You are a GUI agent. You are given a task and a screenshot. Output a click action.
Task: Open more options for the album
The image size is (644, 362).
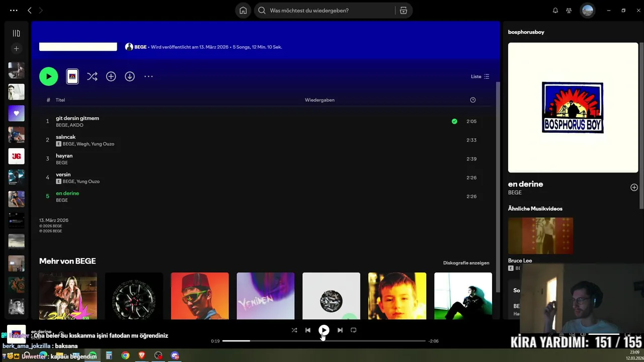pos(148,76)
